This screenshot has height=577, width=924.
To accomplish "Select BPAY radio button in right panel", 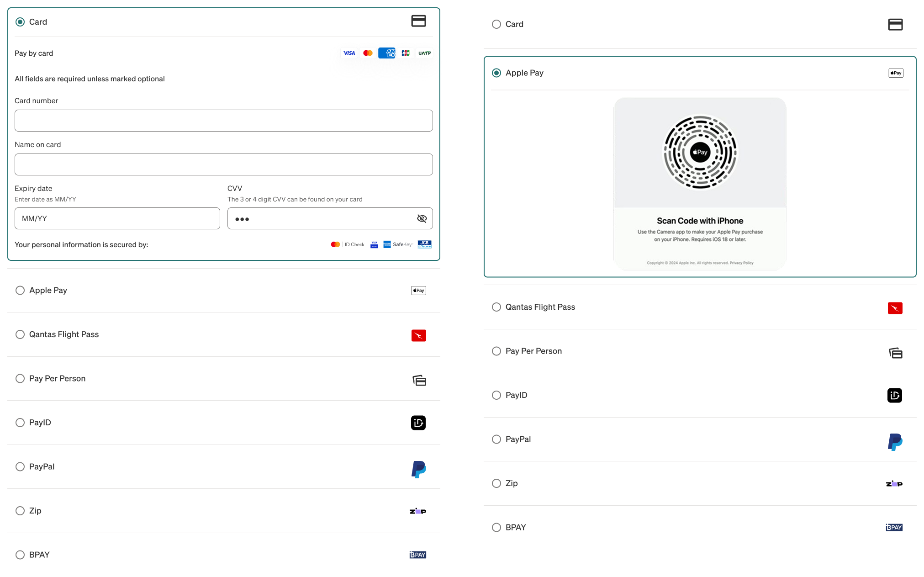I will click(x=496, y=527).
